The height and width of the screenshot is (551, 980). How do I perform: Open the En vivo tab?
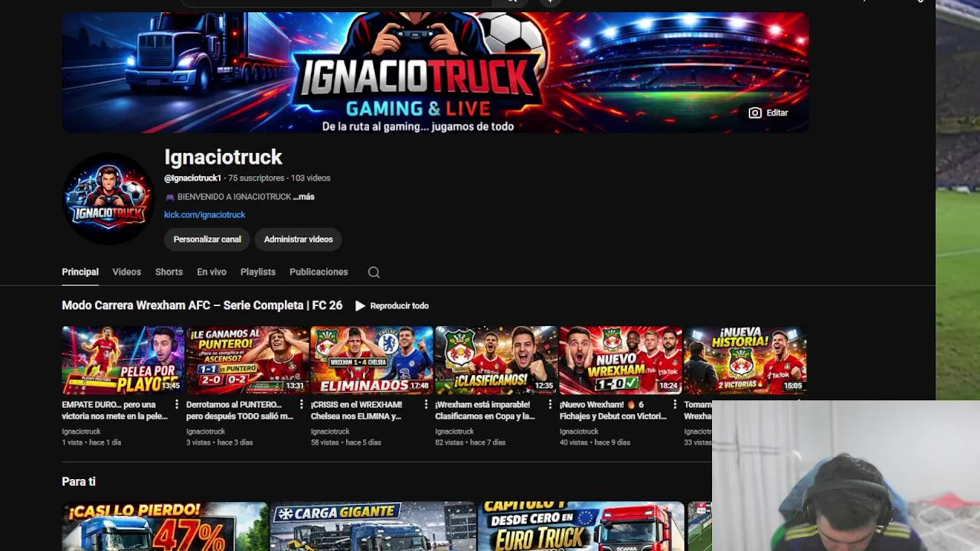click(x=211, y=272)
